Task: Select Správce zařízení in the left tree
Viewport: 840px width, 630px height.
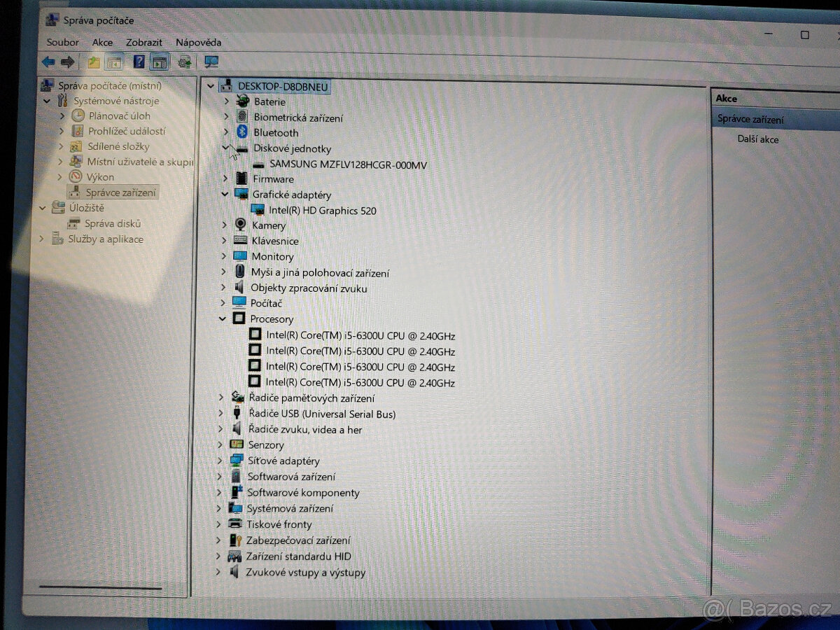Action: coord(121,192)
